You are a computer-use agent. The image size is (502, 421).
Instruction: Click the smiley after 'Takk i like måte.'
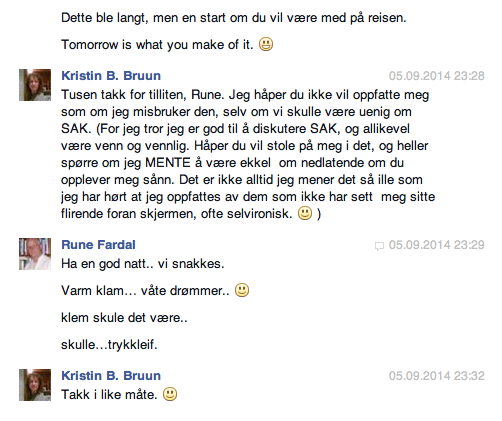pos(170,394)
